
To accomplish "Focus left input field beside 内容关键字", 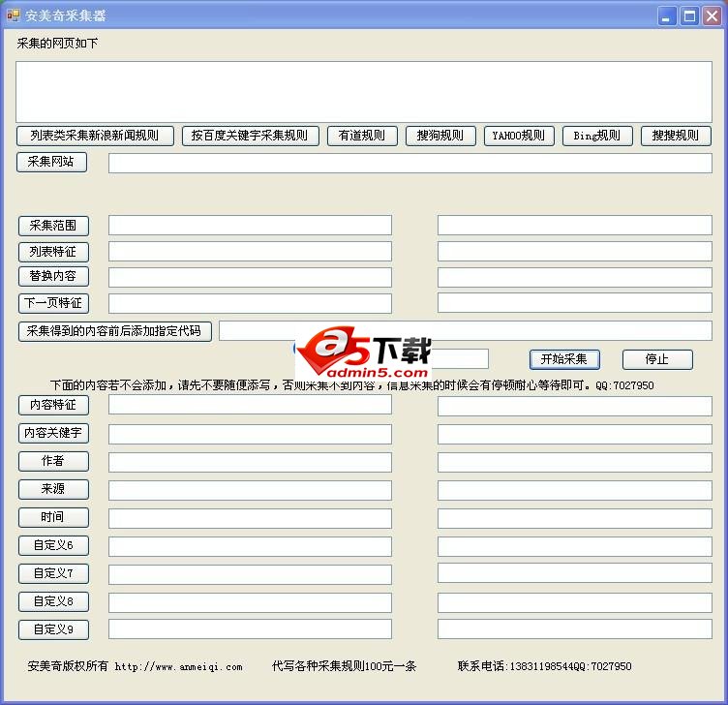I will click(x=250, y=434).
